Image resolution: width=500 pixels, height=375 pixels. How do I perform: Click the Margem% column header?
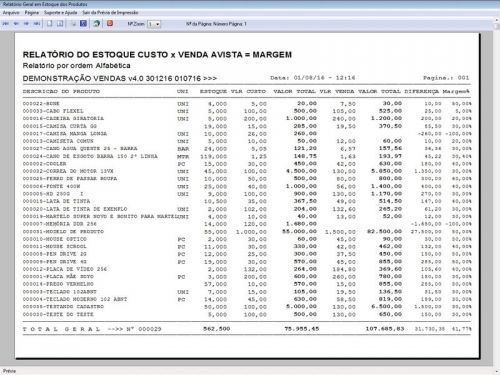tap(456, 91)
